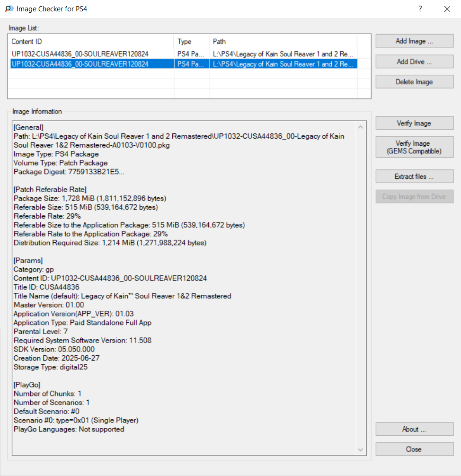Click the Number of Scenarios: 1 line
The width and height of the screenshot is (461, 476).
[x=52, y=403]
